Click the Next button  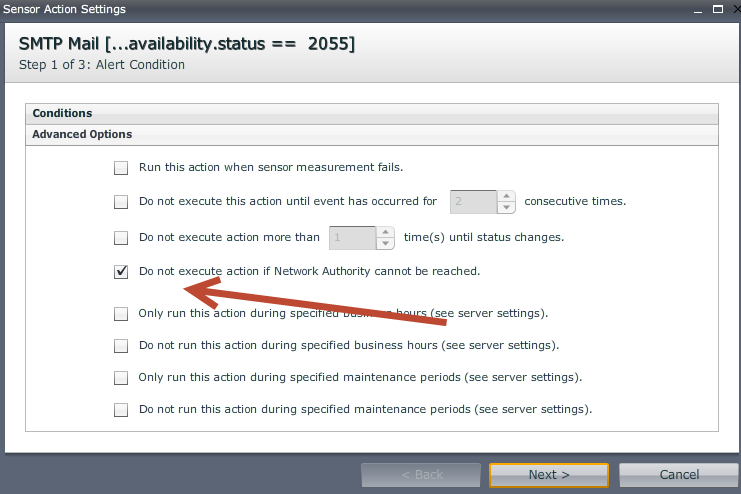[x=549, y=474]
